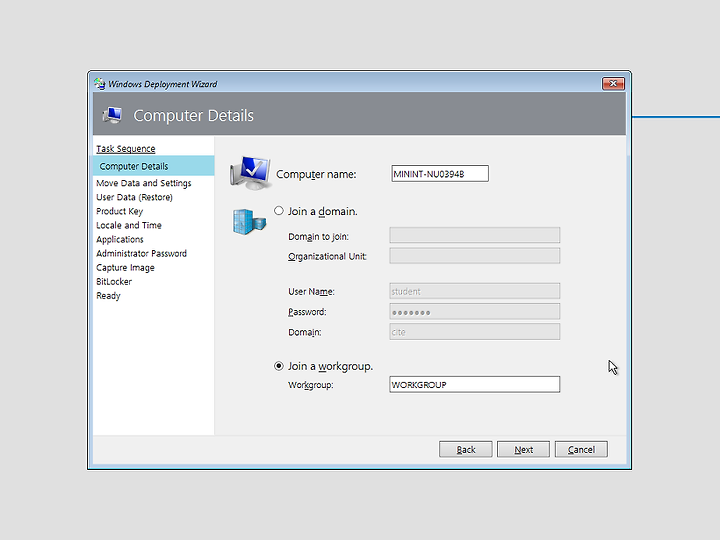Image resolution: width=720 pixels, height=540 pixels.
Task: Click Locale and Time step
Action: pyautogui.click(x=129, y=225)
